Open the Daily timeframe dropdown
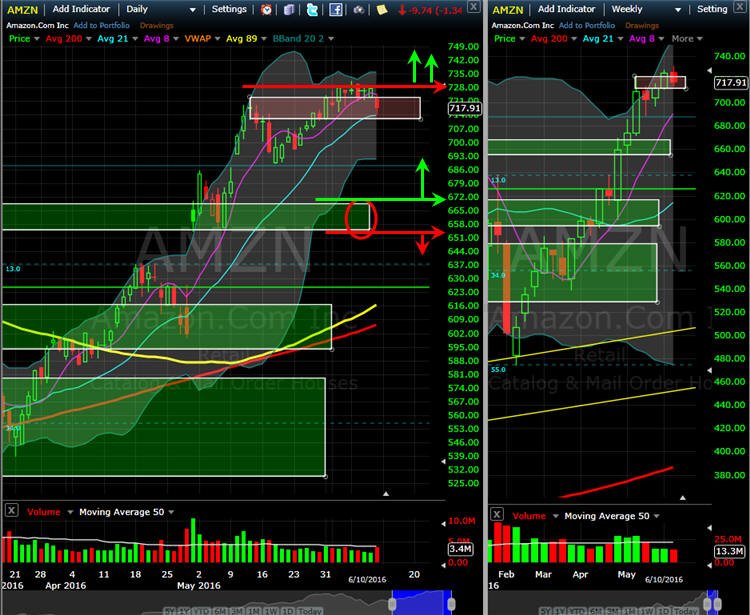The image size is (750, 615). pos(192,10)
